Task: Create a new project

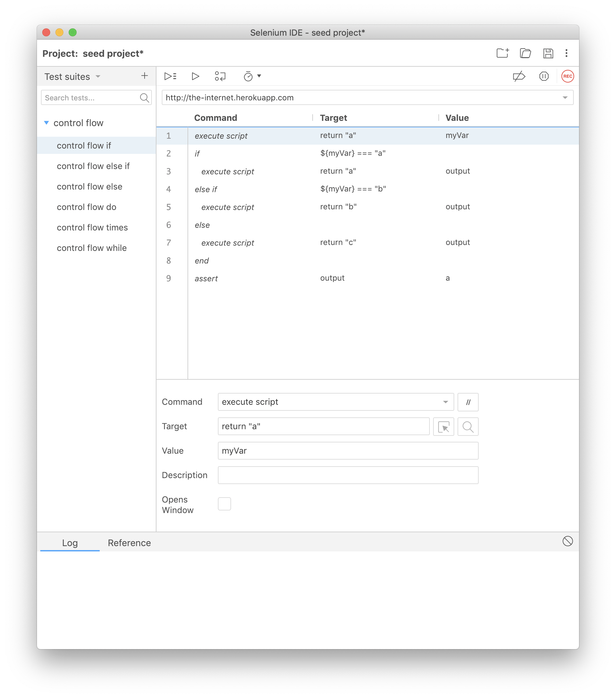Action: click(x=502, y=53)
